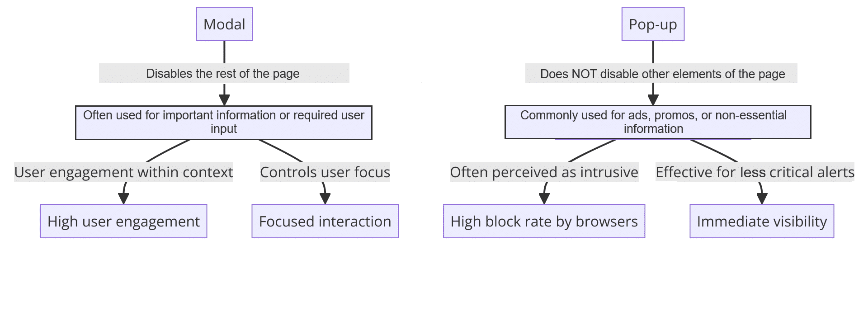Click 'Often perceived as intrusive' label
This screenshot has width=868, height=321.
[x=544, y=172]
